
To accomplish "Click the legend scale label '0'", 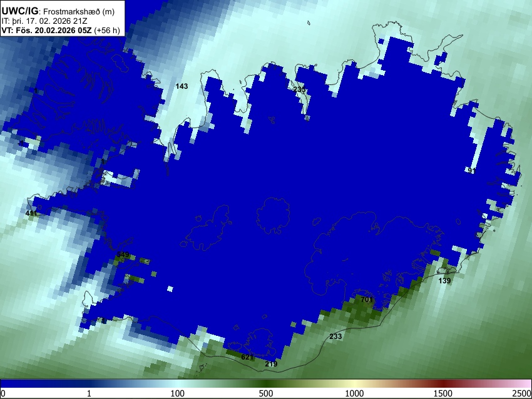I will [3, 393].
